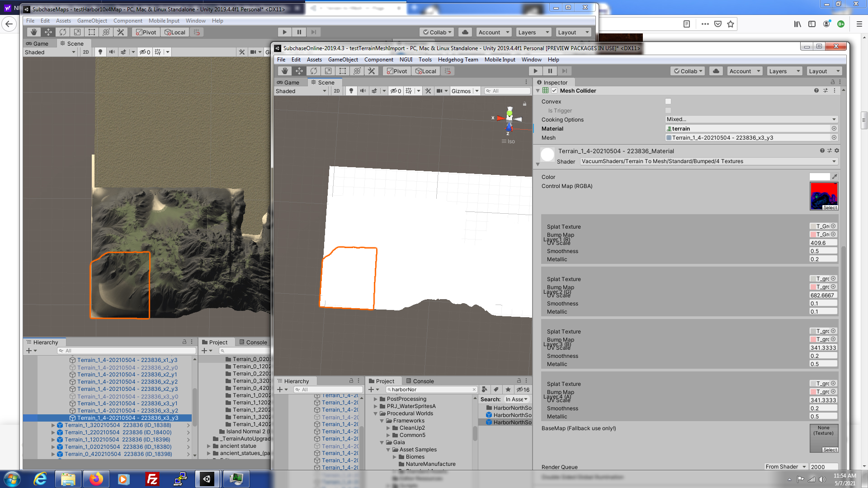Open Internet Explorer from taskbar
Viewport: 868px width, 488px height.
[x=40, y=479]
